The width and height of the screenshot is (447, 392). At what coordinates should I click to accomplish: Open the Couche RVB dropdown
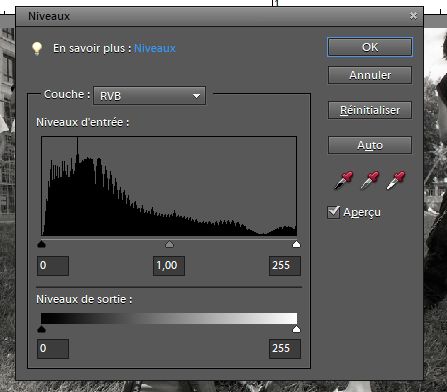[x=149, y=96]
